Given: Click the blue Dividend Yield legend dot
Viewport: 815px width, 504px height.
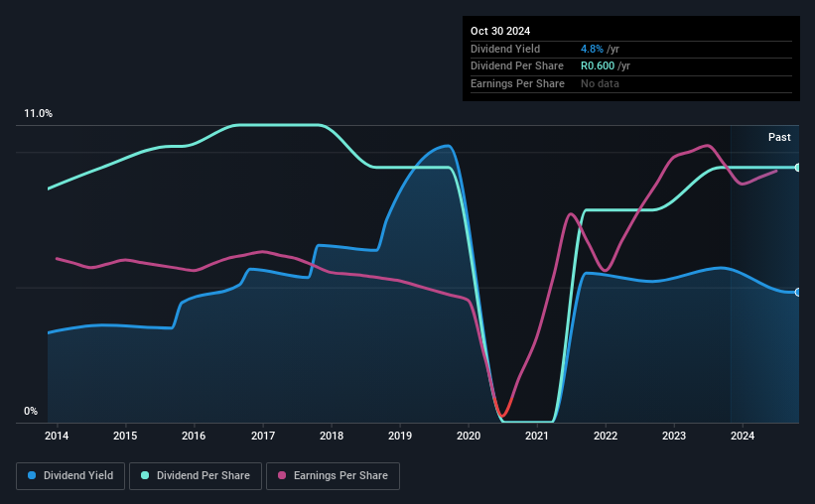Looking at the screenshot, I should (x=32, y=475).
